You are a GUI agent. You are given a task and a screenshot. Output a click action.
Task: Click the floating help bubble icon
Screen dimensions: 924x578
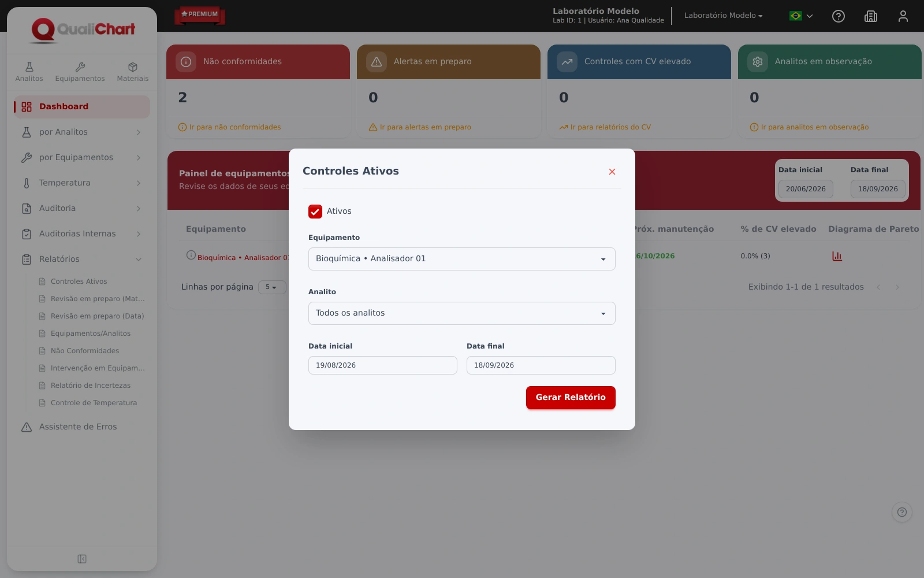click(902, 512)
